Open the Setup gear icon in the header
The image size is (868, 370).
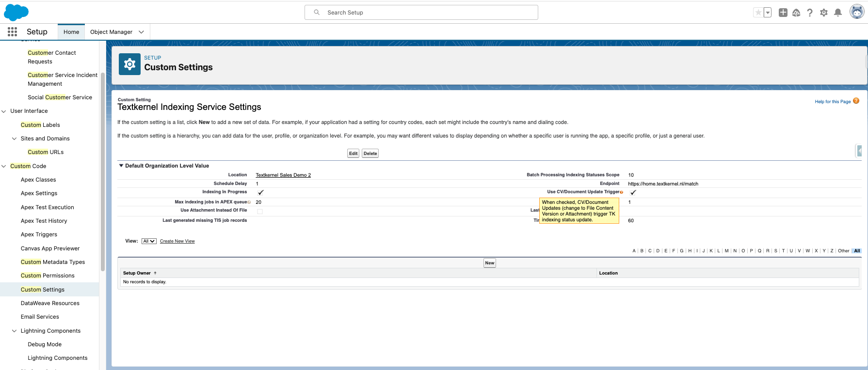pyautogui.click(x=824, y=13)
